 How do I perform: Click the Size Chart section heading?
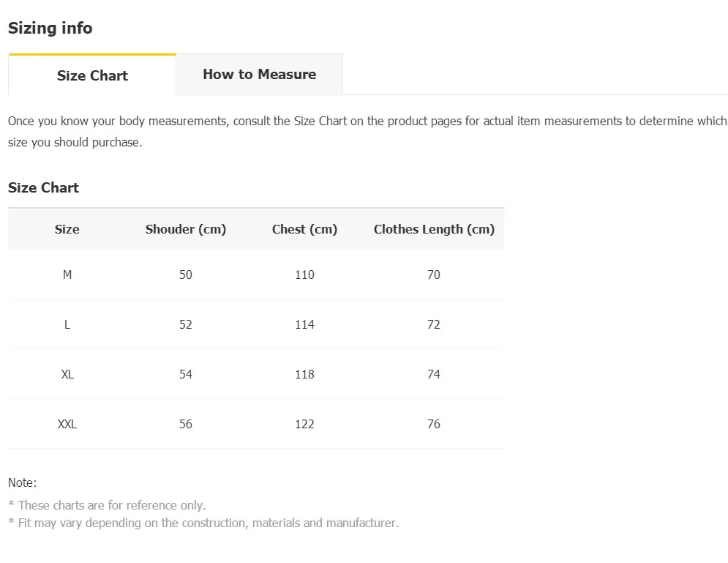tap(44, 187)
